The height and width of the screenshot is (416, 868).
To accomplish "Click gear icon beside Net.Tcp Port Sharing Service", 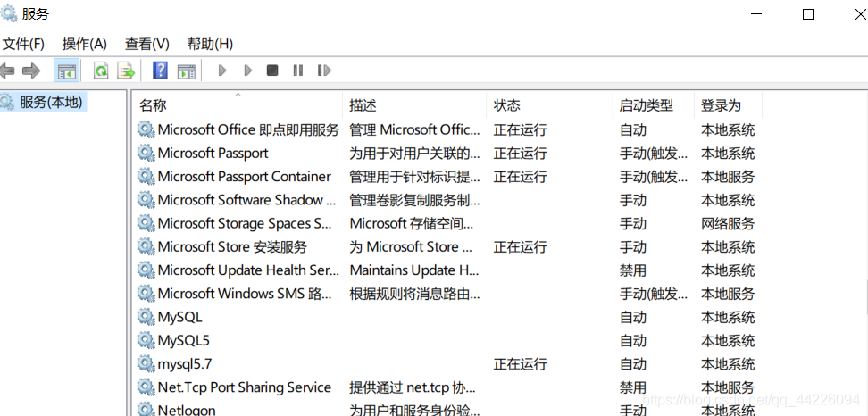I will (146, 387).
